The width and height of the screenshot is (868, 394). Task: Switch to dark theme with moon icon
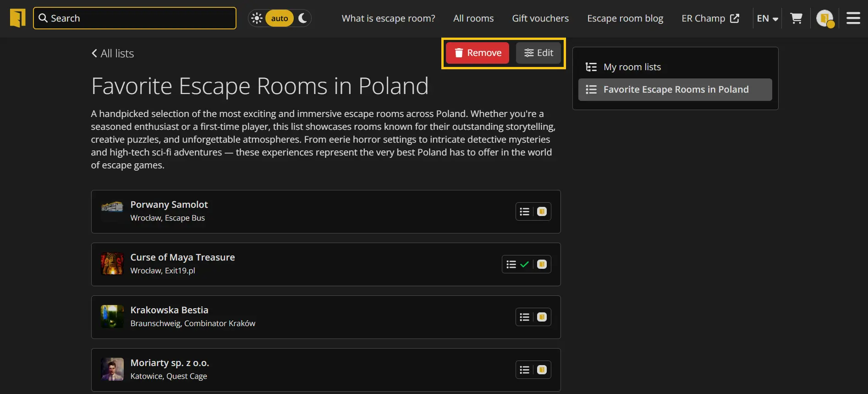click(x=302, y=18)
